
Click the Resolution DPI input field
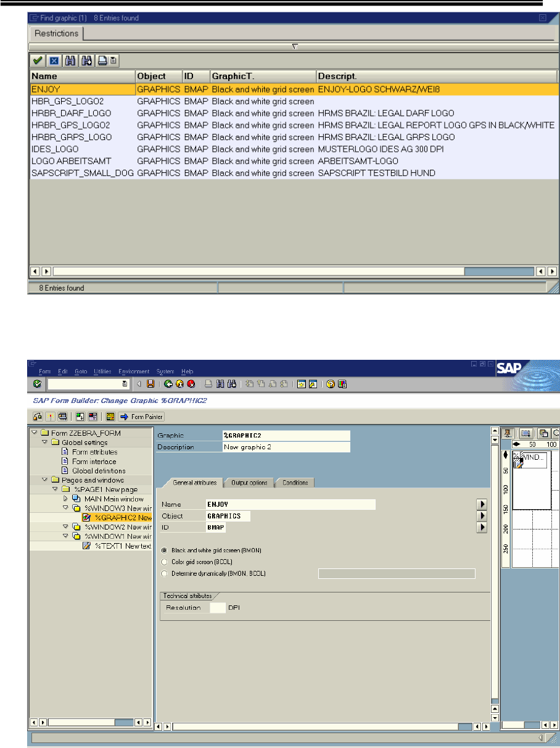(x=218, y=608)
